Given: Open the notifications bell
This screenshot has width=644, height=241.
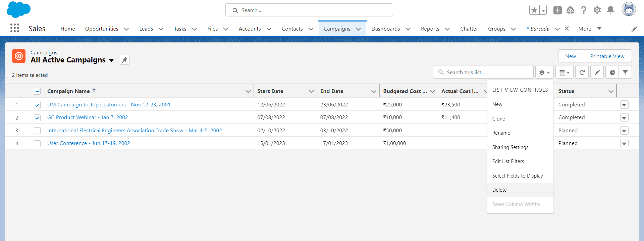Looking at the screenshot, I should click(610, 10).
